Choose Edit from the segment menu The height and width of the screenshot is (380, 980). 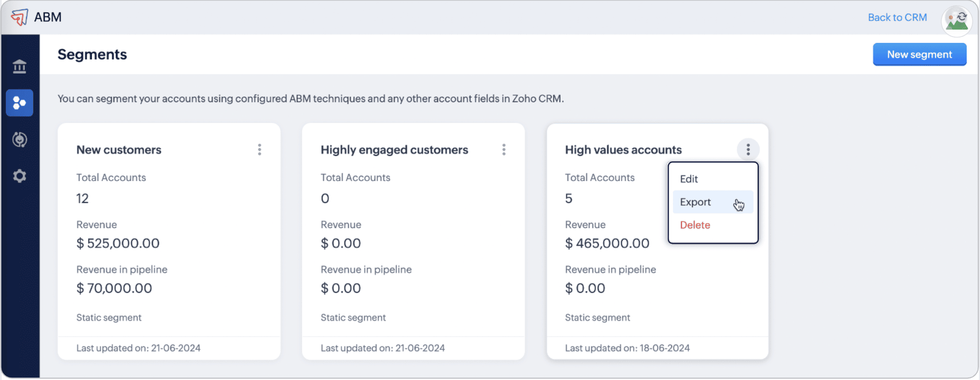[689, 179]
